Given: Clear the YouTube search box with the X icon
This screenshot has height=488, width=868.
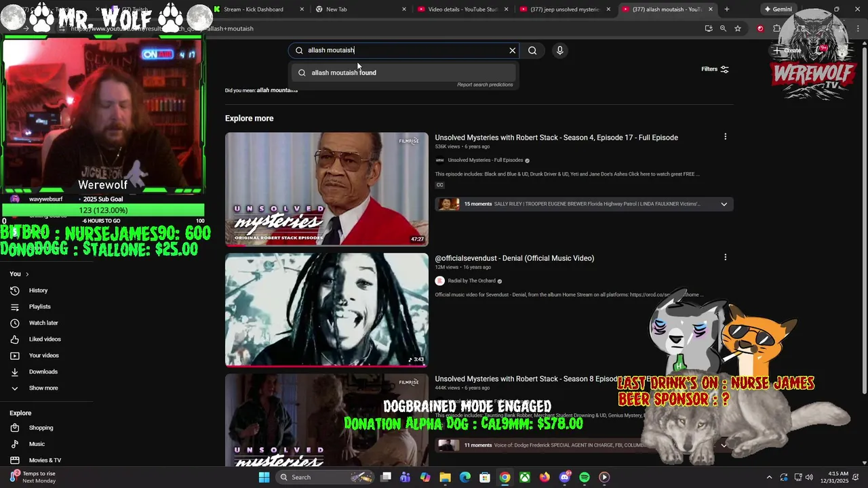Looking at the screenshot, I should click(513, 50).
